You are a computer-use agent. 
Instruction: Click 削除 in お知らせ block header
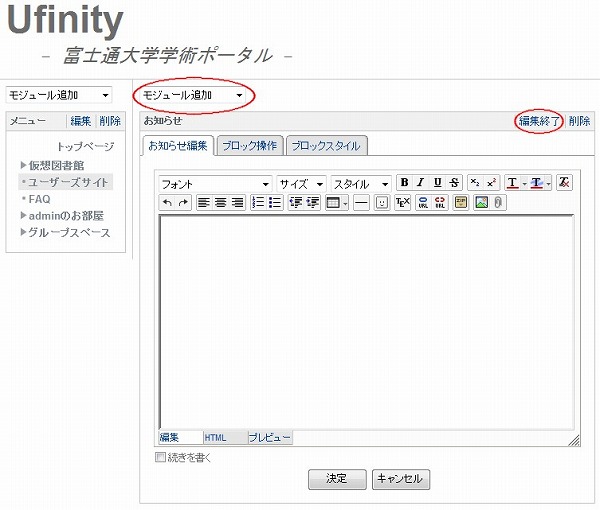pos(579,121)
